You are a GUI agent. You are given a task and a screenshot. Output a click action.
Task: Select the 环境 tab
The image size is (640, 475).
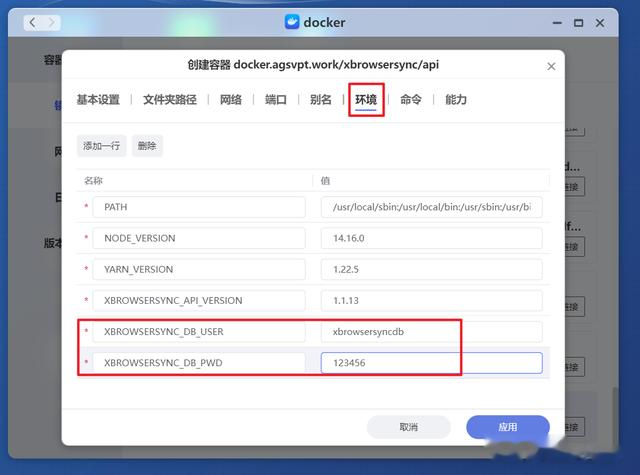[366, 100]
